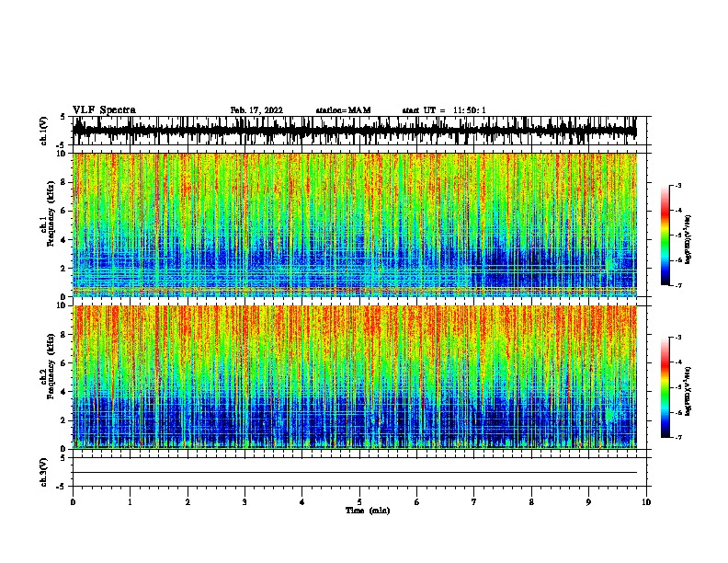Click the '-7' label on ch.1 colorbar
728x563 pixels.
(677, 285)
